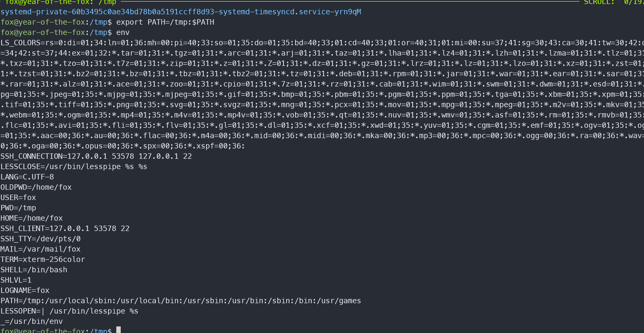Click the PATH=/tmp:/usr/local/sbin line
This screenshot has height=333, width=644.
point(181,300)
